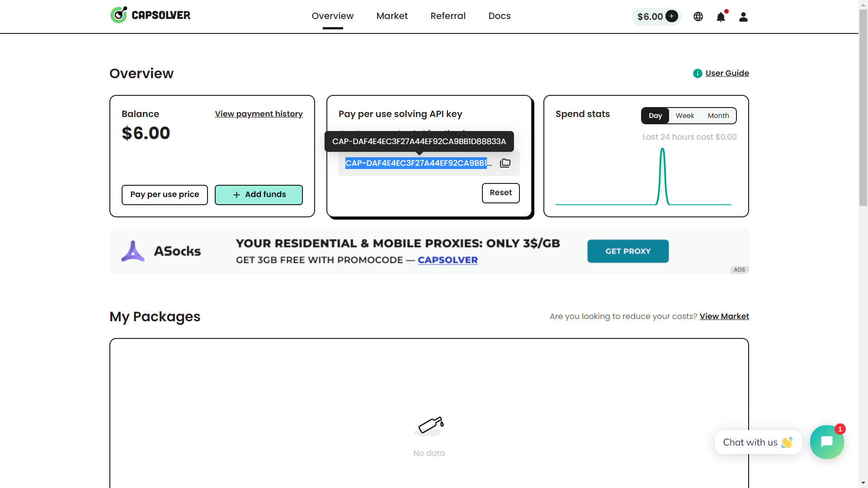Open notifications bell
The height and width of the screenshot is (488, 868).
(x=721, y=17)
